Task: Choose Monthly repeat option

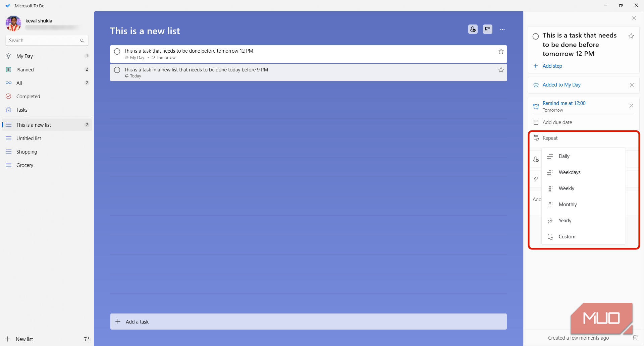Action: click(584, 205)
